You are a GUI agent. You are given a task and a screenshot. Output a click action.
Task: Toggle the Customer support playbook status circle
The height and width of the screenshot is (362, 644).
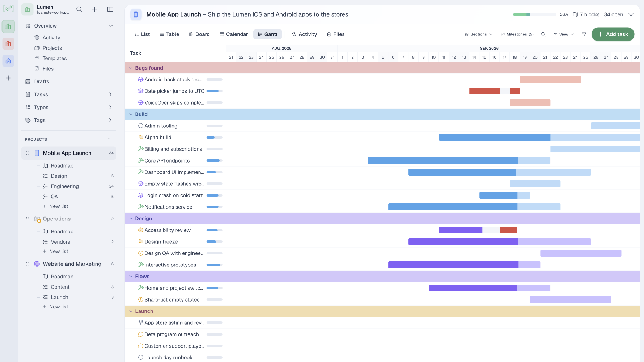[x=141, y=346]
